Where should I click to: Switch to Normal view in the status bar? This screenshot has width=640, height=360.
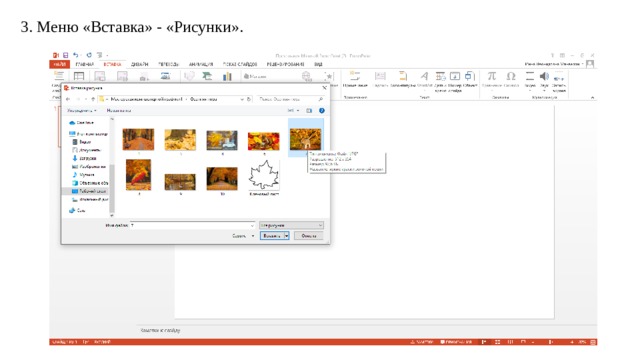(484, 342)
